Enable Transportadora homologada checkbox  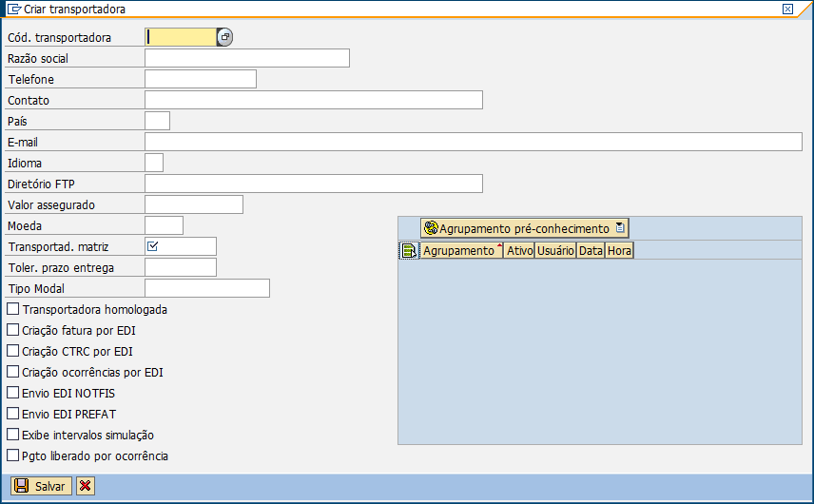coord(13,309)
